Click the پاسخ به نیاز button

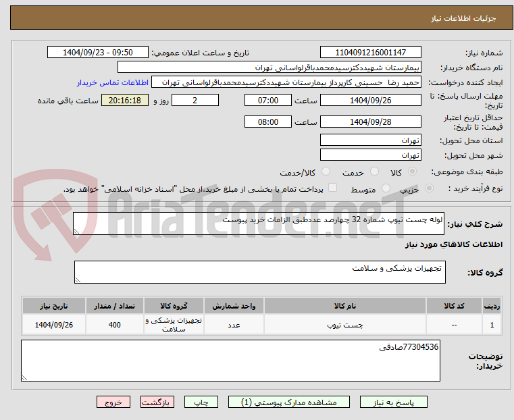click(x=393, y=402)
